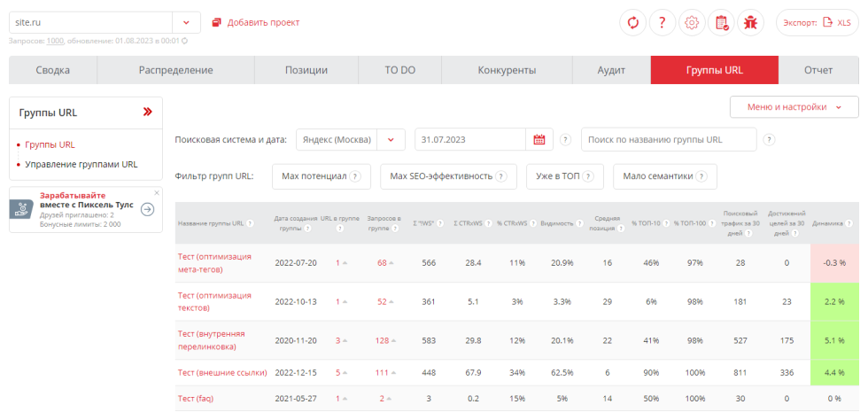
Task: Click help icon beside Σ CTRxWS header
Action: [x=489, y=223]
